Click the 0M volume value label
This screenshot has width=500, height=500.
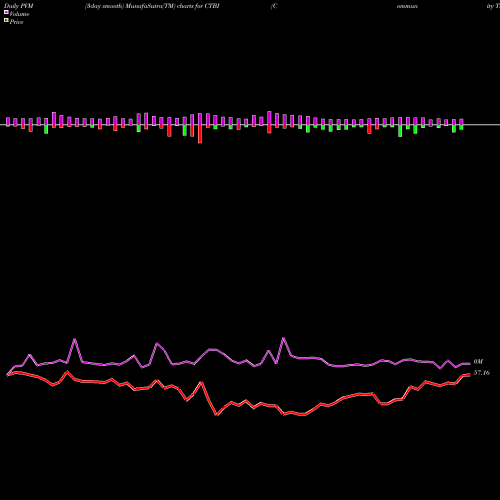[x=478, y=362]
